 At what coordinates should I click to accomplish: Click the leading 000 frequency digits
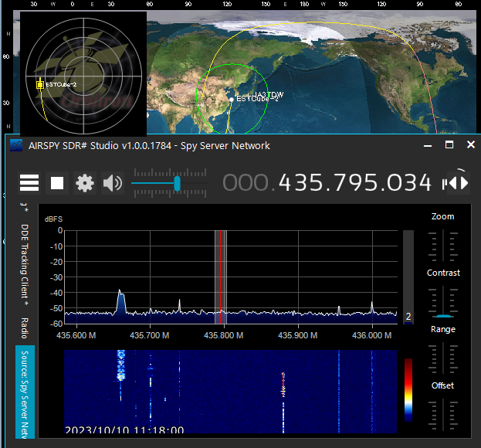(246, 183)
